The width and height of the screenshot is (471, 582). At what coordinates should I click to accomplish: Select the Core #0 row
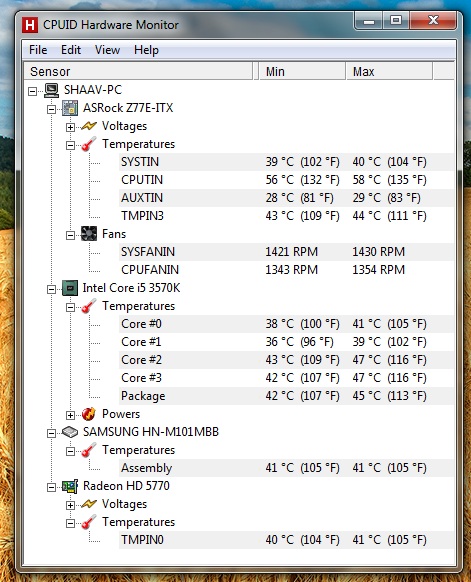point(286,324)
